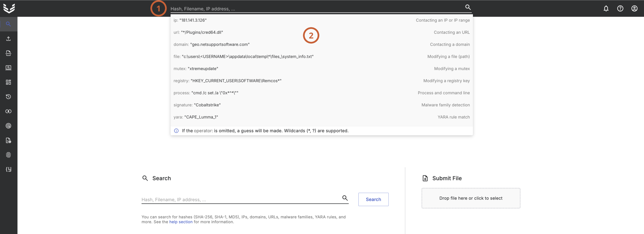
Task: Pick the signature: "Cobaltstrike" suggestion
Action: point(197,105)
